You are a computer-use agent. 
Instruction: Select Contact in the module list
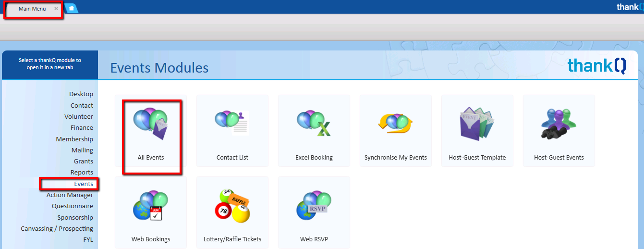82,105
